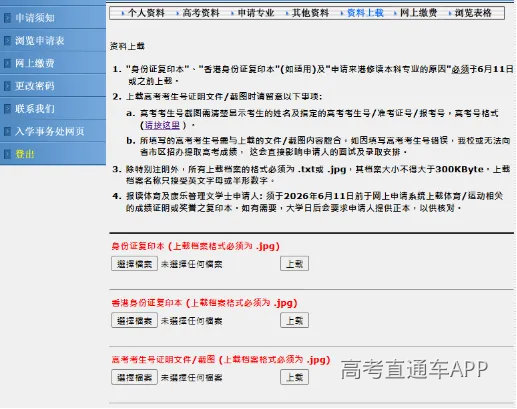This screenshot has width=517, height=409.
Task: Select 更改密码 sidebar item
Action: point(35,86)
